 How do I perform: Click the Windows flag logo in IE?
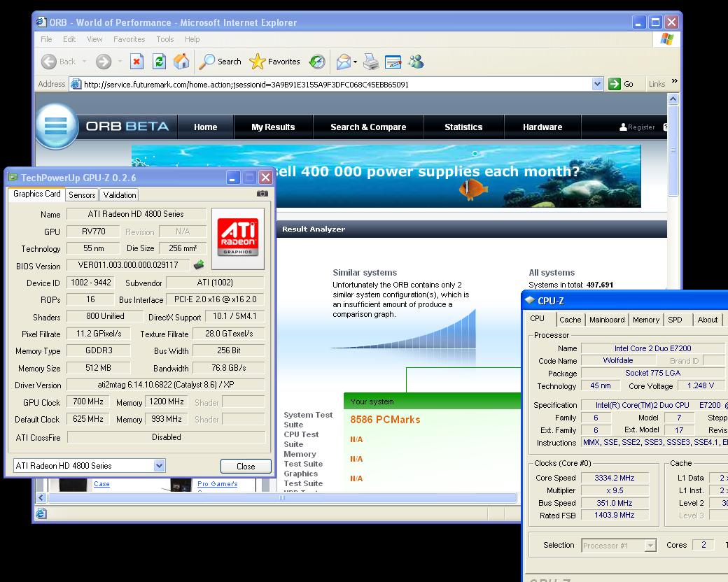point(666,39)
